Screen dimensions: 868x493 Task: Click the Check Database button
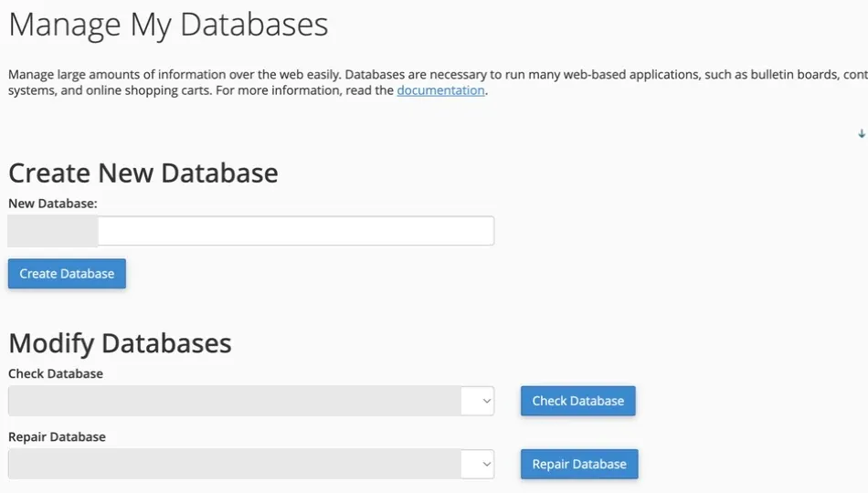[578, 401]
